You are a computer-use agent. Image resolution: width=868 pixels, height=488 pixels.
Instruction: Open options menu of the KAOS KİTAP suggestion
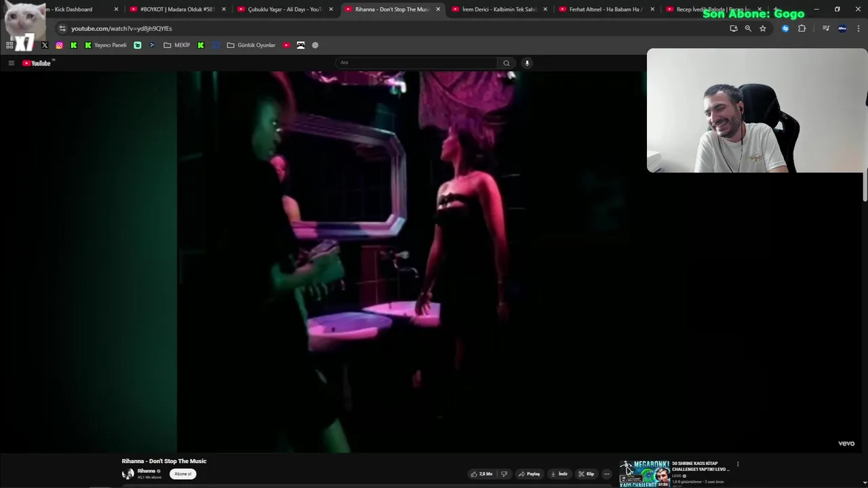[x=738, y=464]
